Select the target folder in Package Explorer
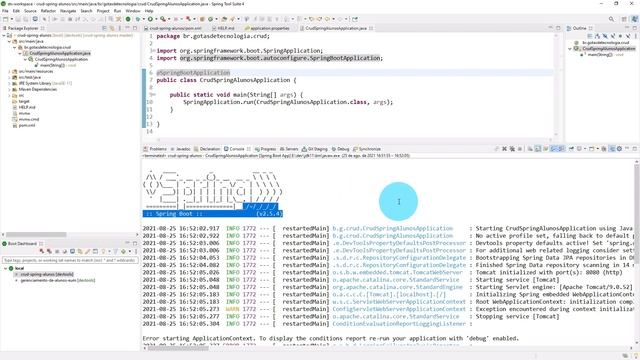Viewport: 640px width, 360px height. pyautogui.click(x=24, y=101)
